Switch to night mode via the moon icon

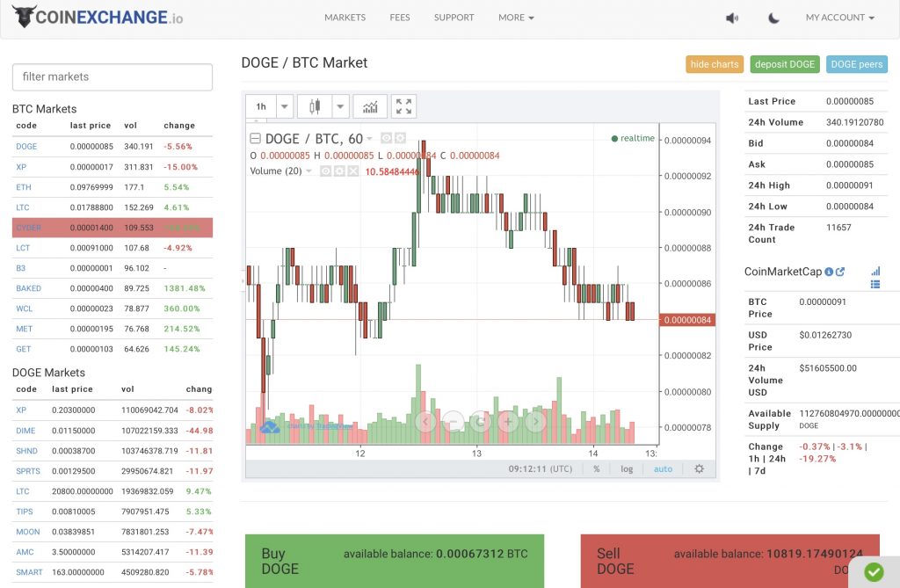(x=773, y=18)
